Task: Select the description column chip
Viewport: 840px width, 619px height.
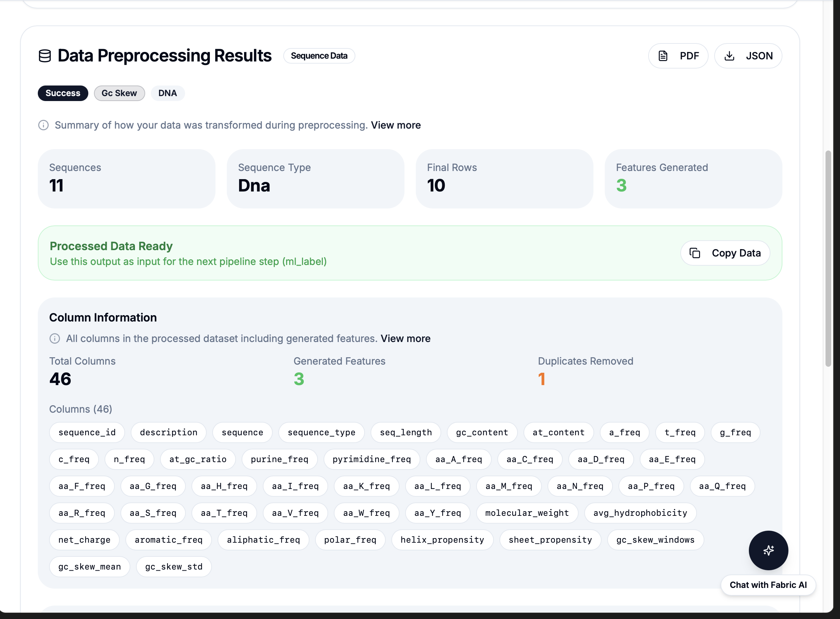Action: click(x=168, y=432)
